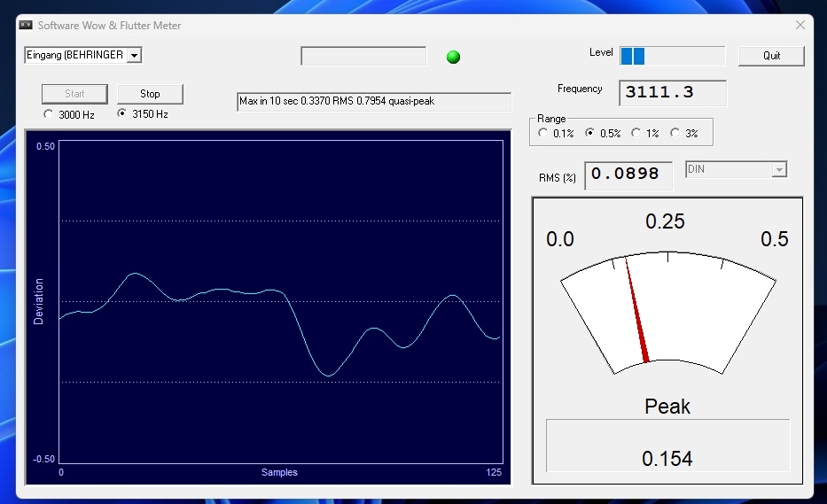Click the green status indicator light
The width and height of the screenshot is (827, 504).
tap(453, 57)
